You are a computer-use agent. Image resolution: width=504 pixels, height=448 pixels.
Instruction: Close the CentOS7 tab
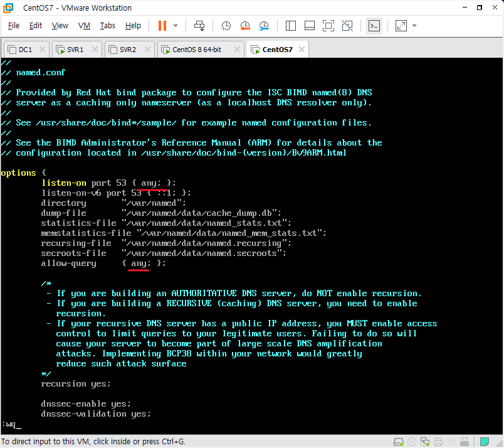click(x=302, y=49)
